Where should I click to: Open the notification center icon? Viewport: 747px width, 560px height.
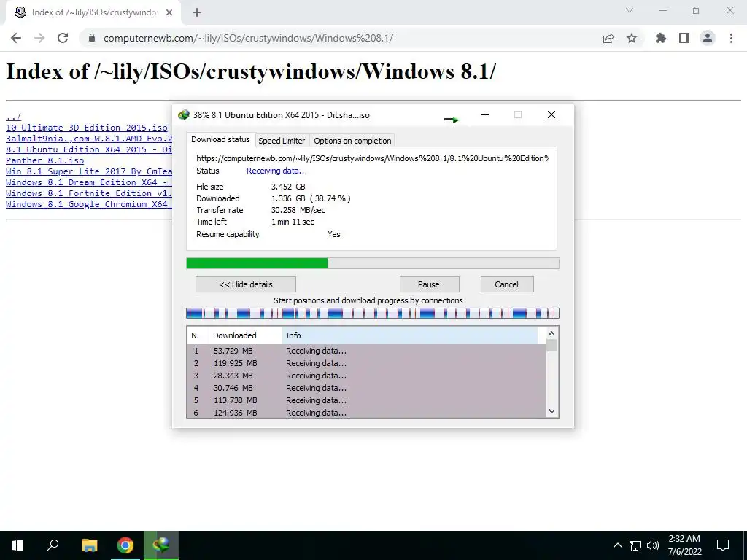pos(723,545)
